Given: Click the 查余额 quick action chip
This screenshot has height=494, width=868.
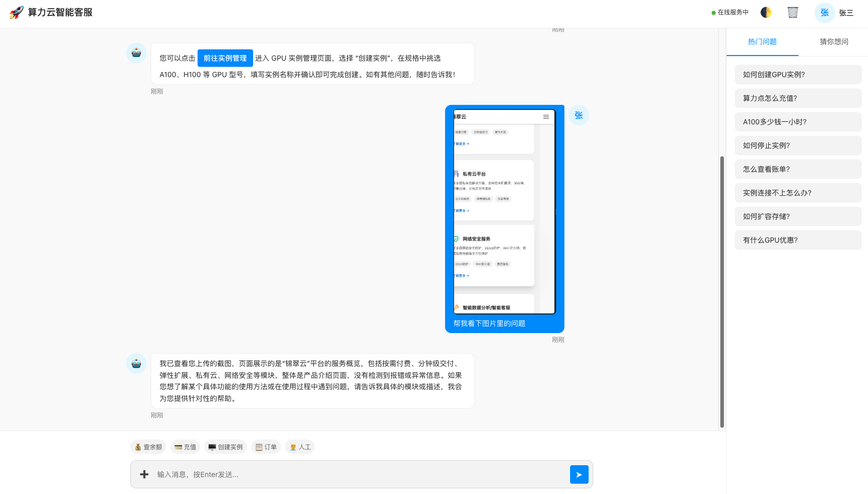Looking at the screenshot, I should click(x=148, y=447).
